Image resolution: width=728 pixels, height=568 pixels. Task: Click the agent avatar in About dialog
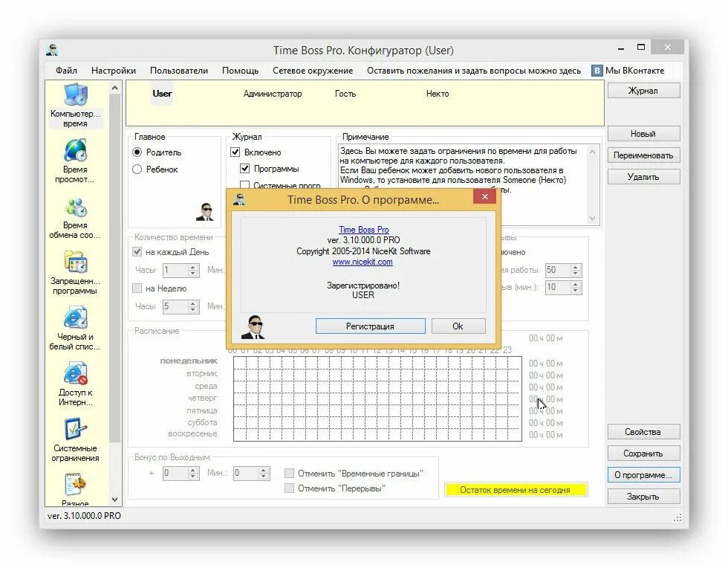coord(253,327)
